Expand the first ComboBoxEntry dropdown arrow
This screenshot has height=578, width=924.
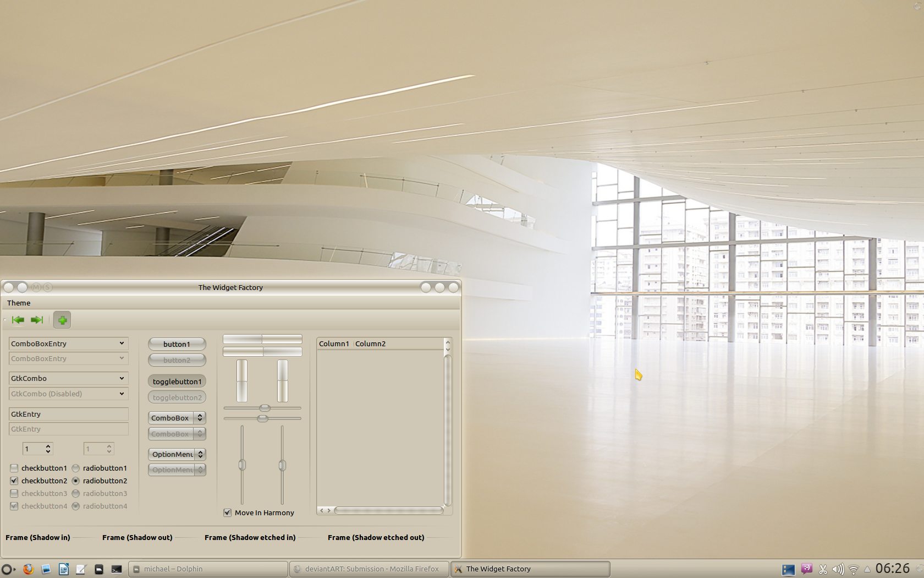point(122,343)
